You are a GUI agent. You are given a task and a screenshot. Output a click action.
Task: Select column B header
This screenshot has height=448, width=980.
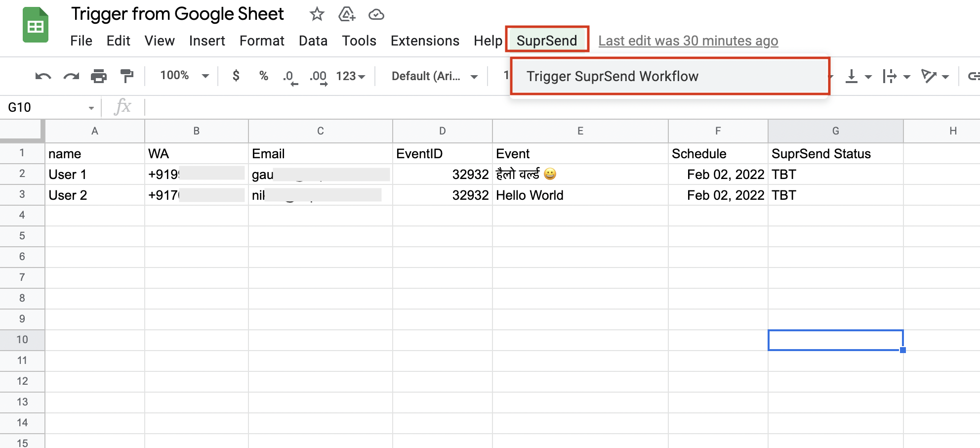pos(197,131)
